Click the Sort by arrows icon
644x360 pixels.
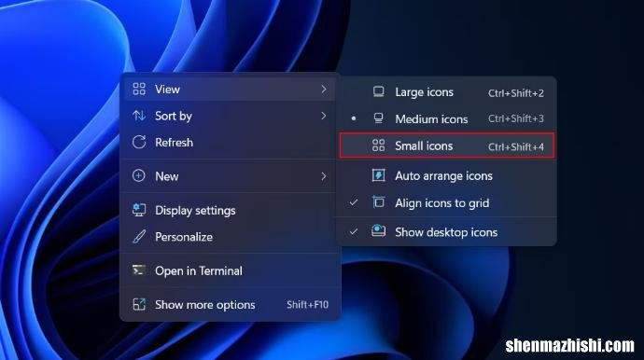(x=139, y=116)
